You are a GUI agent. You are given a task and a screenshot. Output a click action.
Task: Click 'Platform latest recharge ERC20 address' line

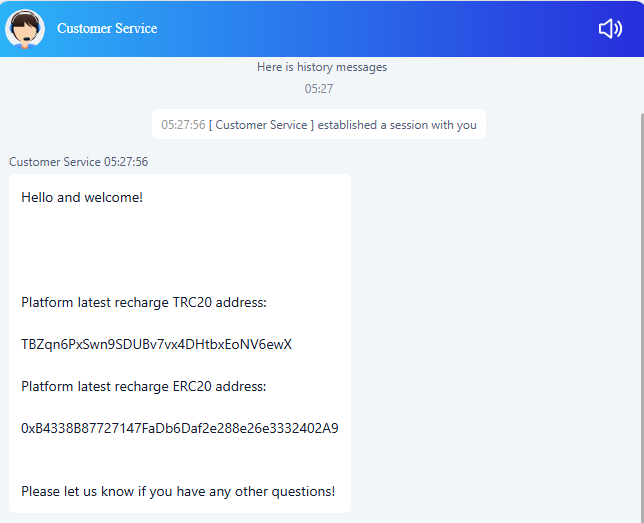point(144,387)
